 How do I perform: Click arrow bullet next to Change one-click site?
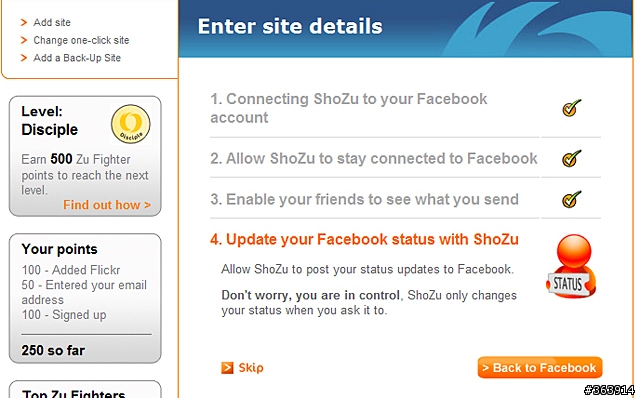(x=24, y=40)
